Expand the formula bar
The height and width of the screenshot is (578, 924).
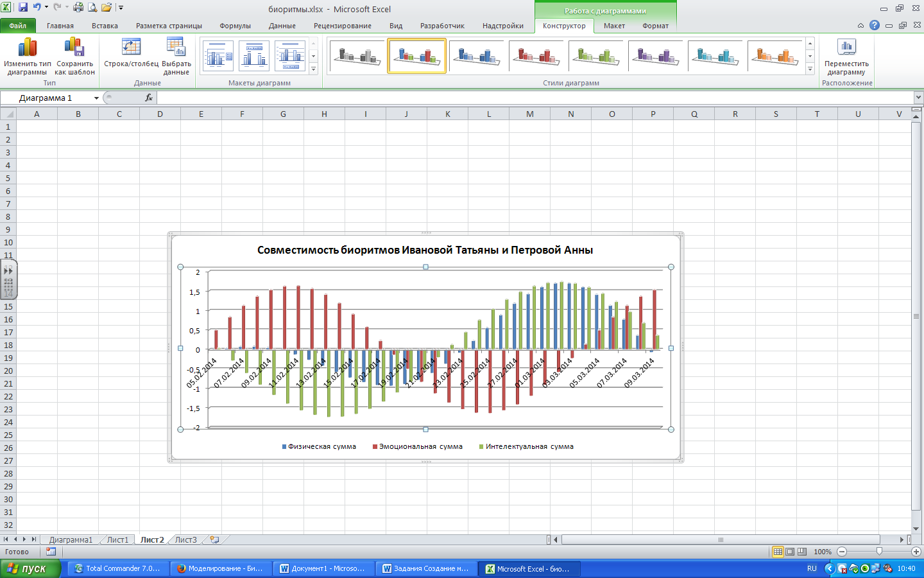[918, 98]
